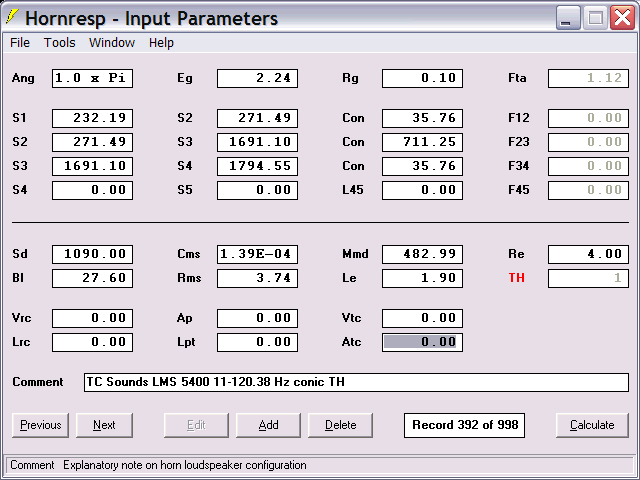640x480 pixels.
Task: Click the Comment label beside the comment box
Action: click(38, 382)
